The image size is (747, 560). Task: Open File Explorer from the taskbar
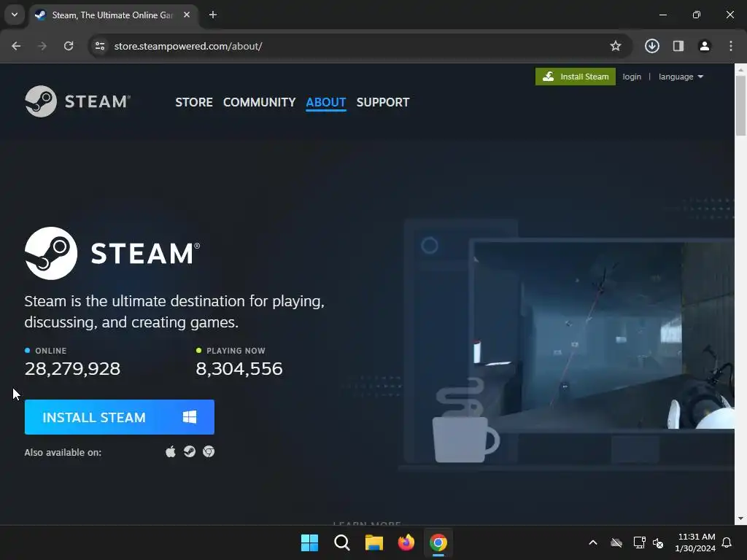point(374,542)
